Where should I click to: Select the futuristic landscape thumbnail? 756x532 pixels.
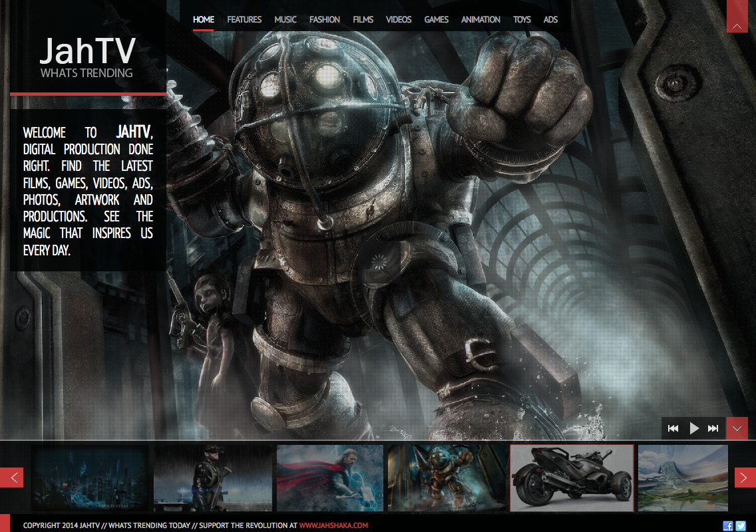pyautogui.click(x=683, y=478)
